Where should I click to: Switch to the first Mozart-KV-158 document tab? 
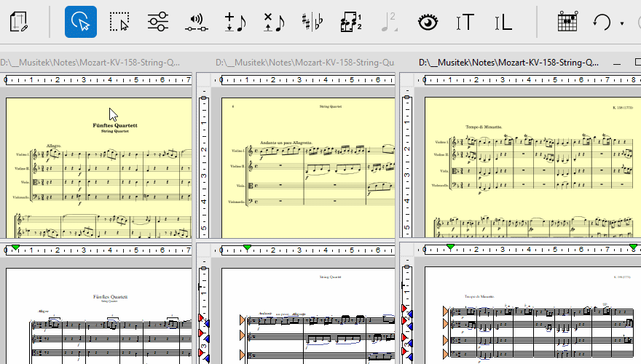(90, 63)
